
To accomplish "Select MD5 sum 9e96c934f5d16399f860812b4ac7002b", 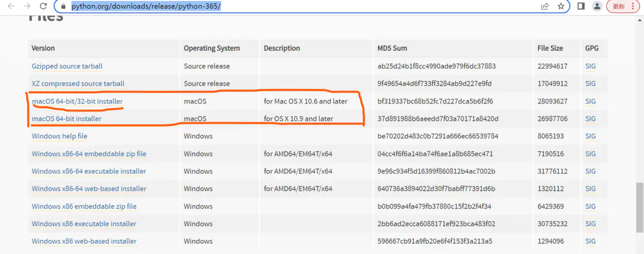I will pos(436,171).
